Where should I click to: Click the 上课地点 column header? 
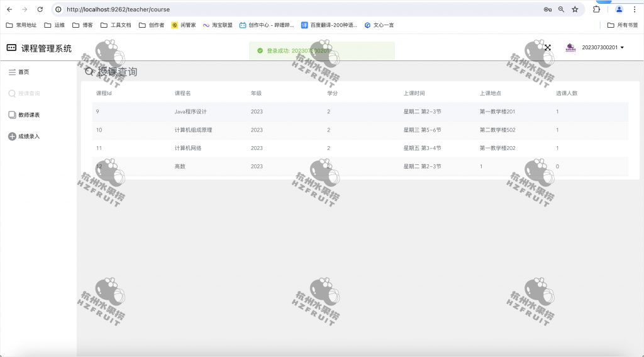click(491, 93)
